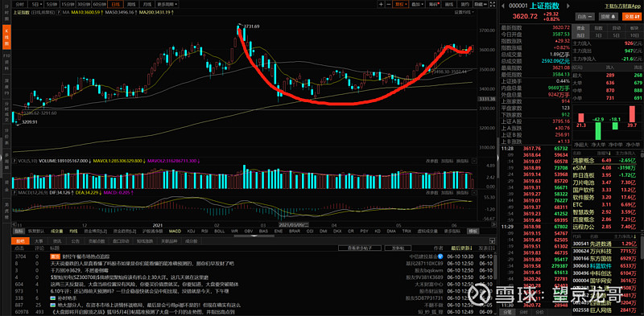The width and height of the screenshot is (644, 316).
Task: Zoom in chart with plus icon
Action: [x=381, y=4]
